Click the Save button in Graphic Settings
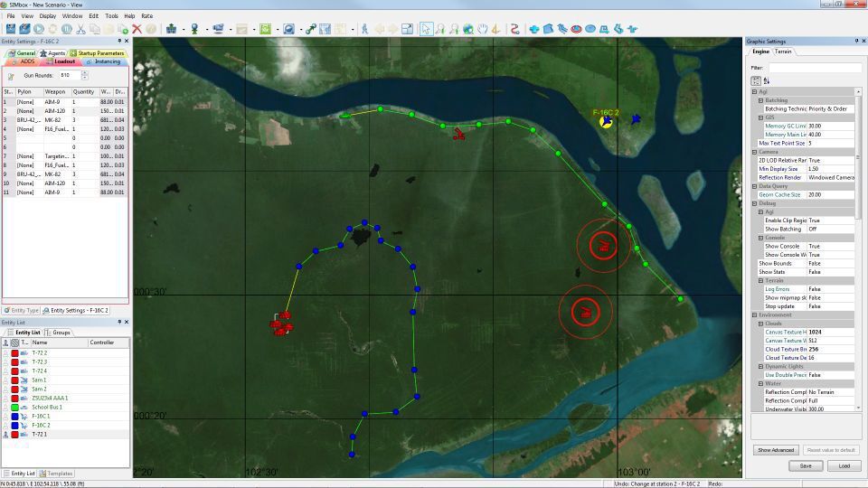 pyautogui.click(x=805, y=466)
